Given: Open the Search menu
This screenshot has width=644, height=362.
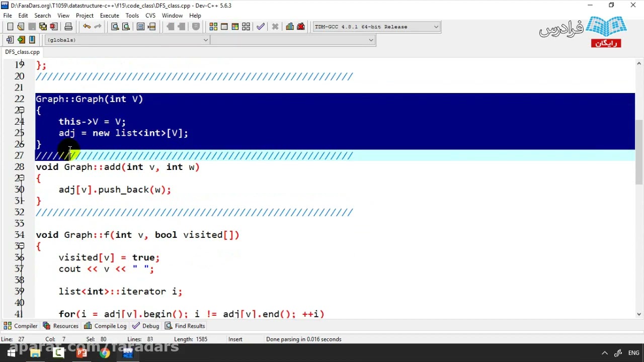Looking at the screenshot, I should 42,16.
